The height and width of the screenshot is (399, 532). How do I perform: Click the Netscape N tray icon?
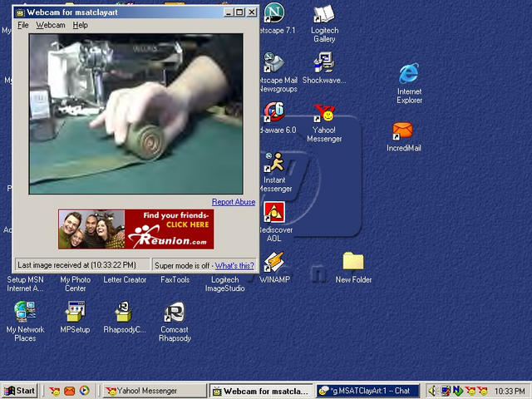457,392
